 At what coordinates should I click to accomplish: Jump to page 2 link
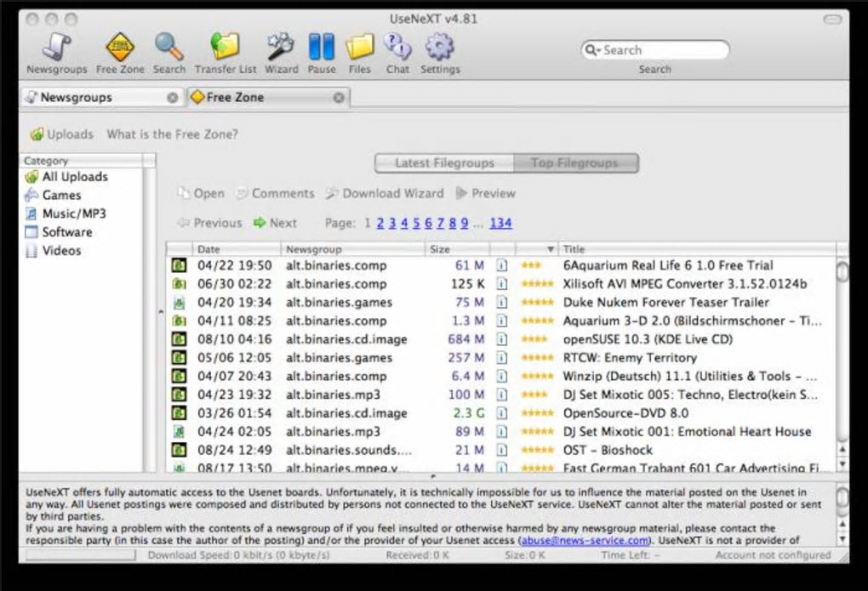380,223
